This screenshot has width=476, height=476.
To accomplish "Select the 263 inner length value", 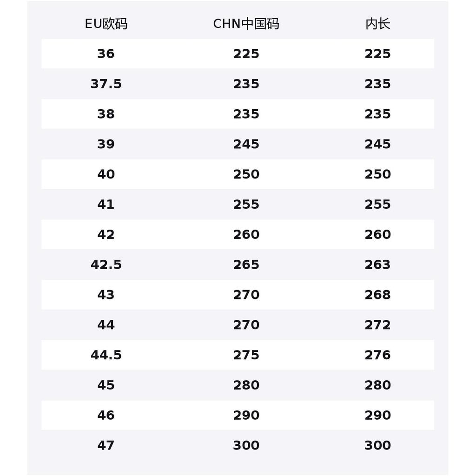I will click(377, 264).
